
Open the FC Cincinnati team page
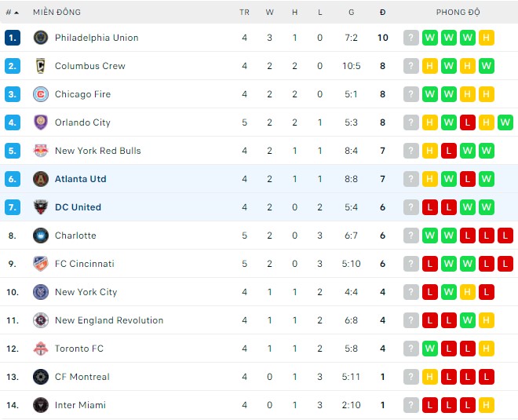pos(84,264)
